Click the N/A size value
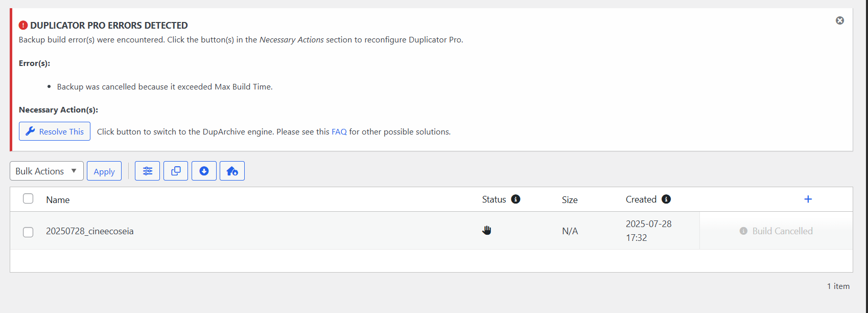This screenshot has width=868, height=313. (570, 231)
